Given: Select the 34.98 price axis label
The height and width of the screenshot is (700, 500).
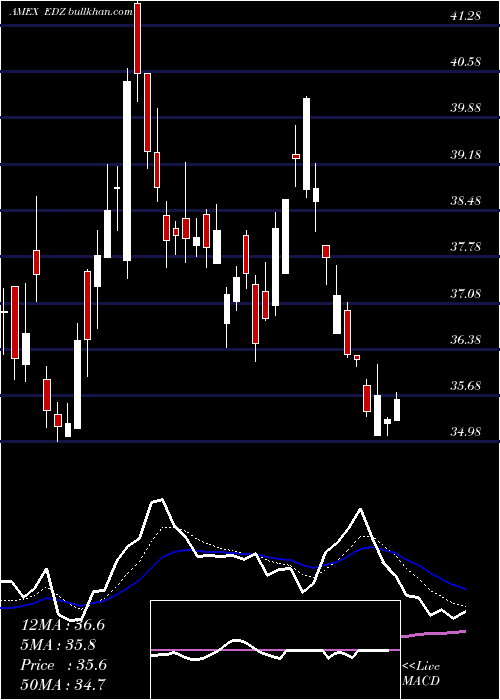Looking at the screenshot, I should click(x=465, y=432).
